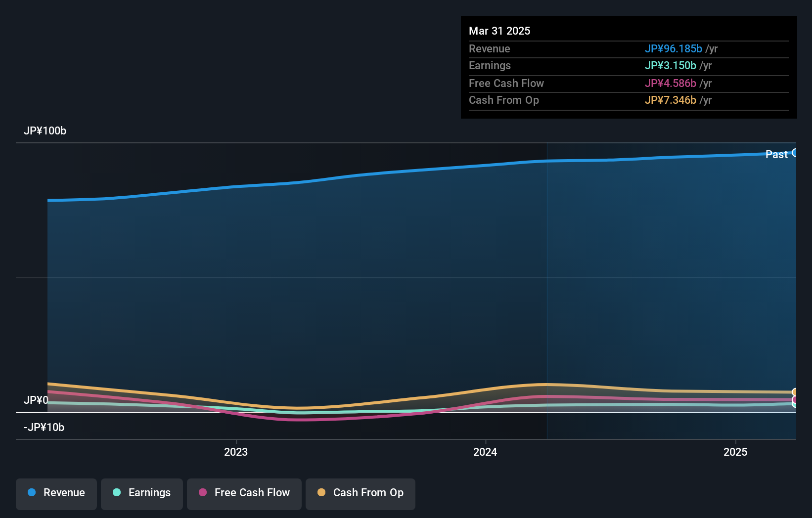Image resolution: width=812 pixels, height=518 pixels.
Task: Select the Free Cash Flow endpoint marker
Action: (x=795, y=399)
